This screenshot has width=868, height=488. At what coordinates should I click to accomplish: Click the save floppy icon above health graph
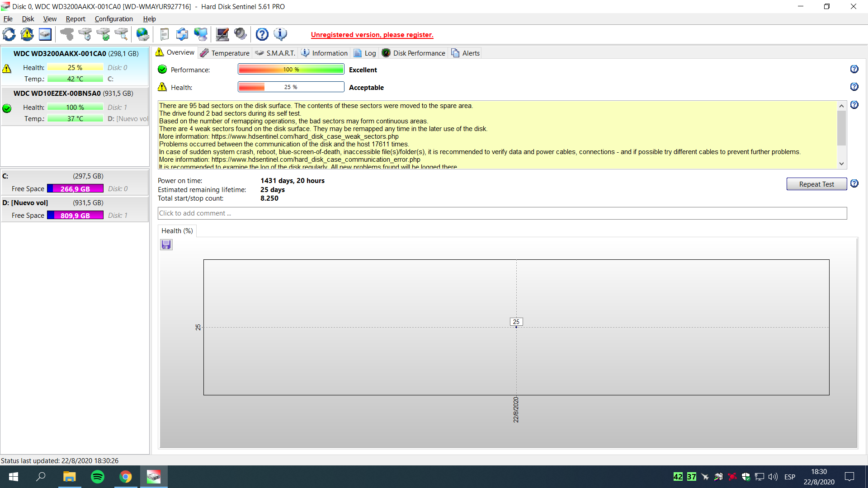click(166, 245)
